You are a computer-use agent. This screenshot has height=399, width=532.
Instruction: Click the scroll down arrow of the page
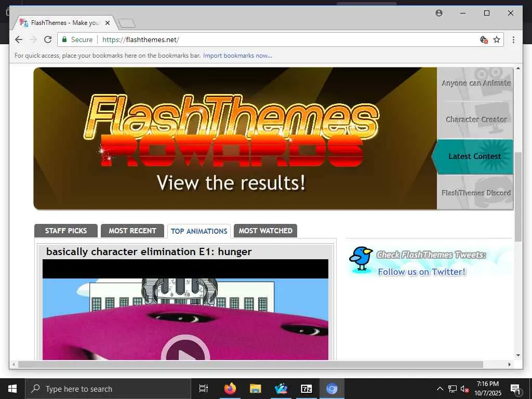[x=518, y=355]
